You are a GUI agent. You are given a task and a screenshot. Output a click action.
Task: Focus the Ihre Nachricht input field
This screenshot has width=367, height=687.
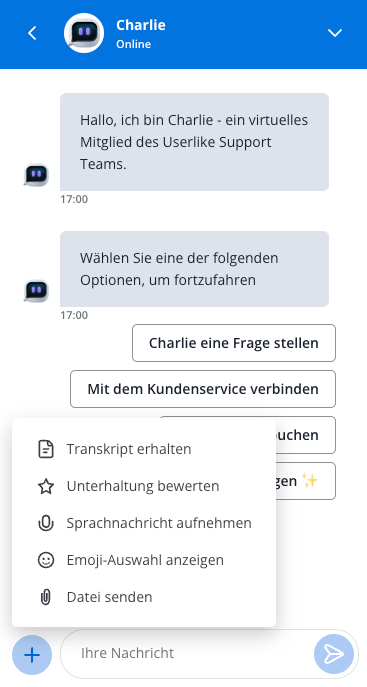(x=188, y=654)
